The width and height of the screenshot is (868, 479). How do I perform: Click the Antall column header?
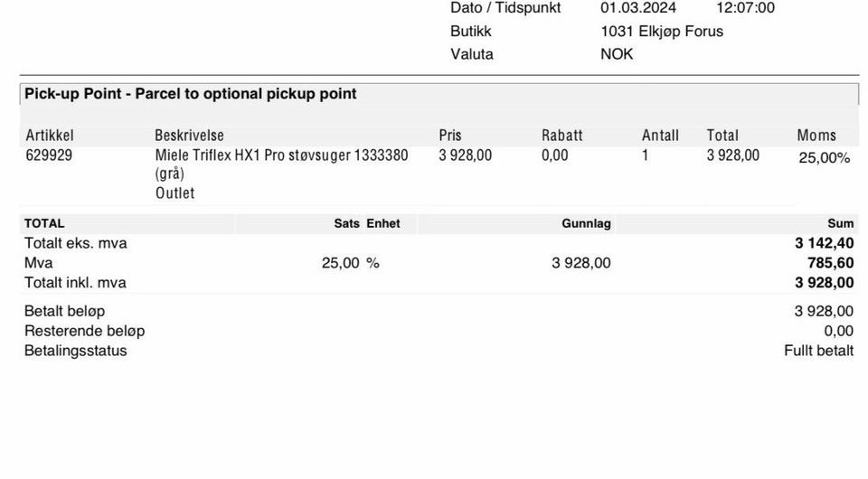tap(660, 136)
